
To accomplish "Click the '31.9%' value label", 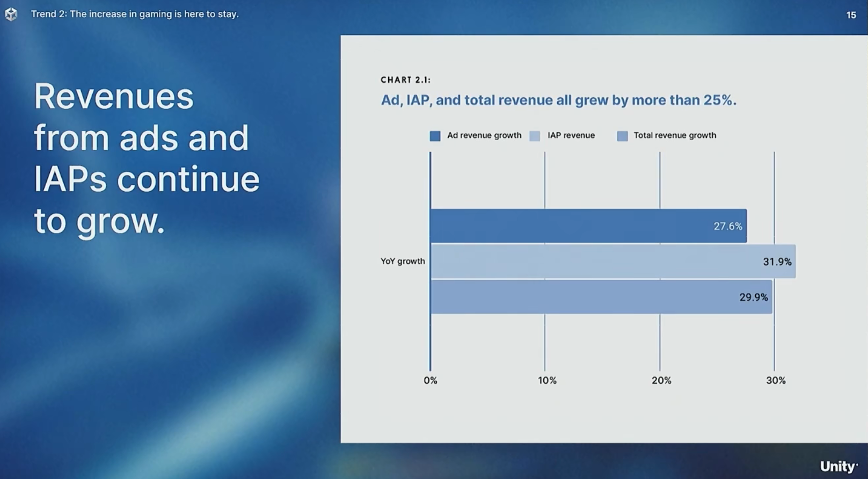I will point(777,262).
